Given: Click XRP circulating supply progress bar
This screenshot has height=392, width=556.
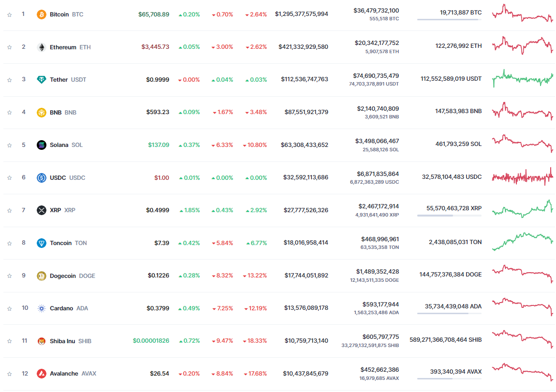Looking at the screenshot, I should click(449, 216).
